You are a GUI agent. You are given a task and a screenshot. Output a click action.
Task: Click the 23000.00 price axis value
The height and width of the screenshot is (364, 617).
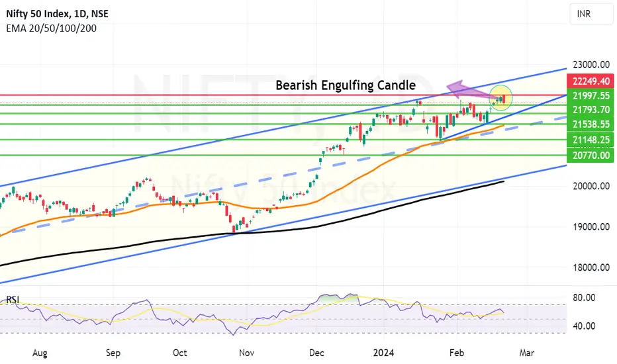point(591,65)
